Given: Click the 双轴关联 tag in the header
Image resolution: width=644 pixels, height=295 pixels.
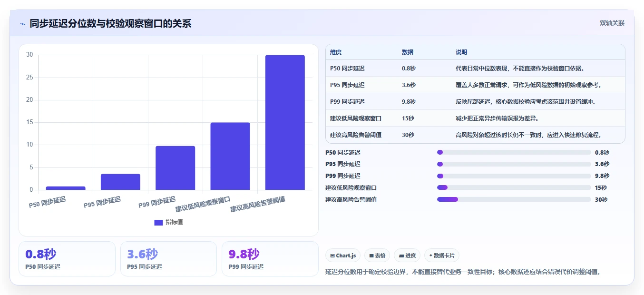Looking at the screenshot, I should pos(612,23).
